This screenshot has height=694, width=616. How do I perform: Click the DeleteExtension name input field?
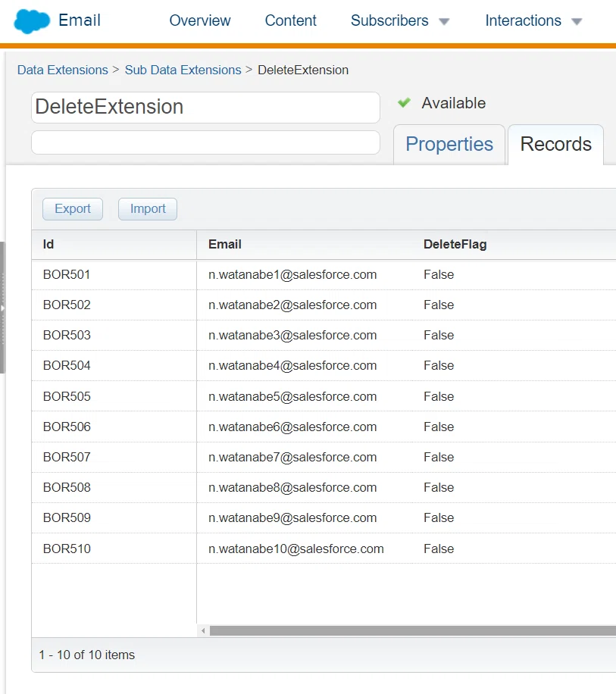tap(206, 107)
